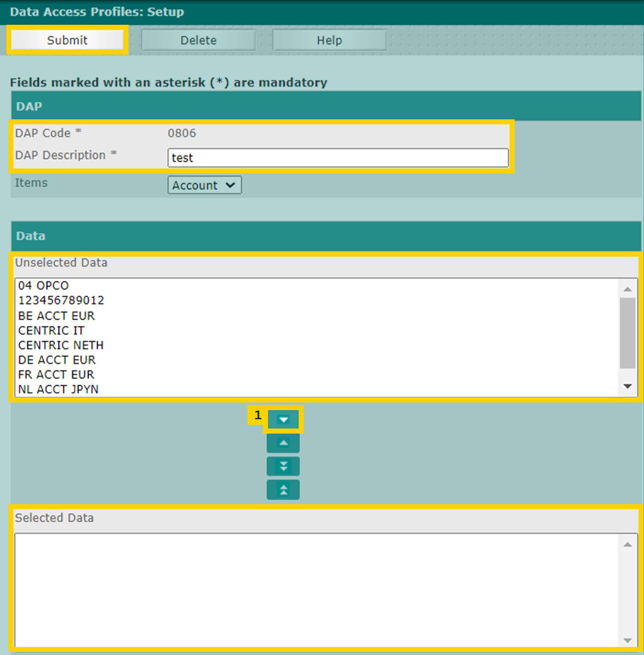The image size is (644, 655).
Task: Open the Help button
Action: [x=329, y=40]
